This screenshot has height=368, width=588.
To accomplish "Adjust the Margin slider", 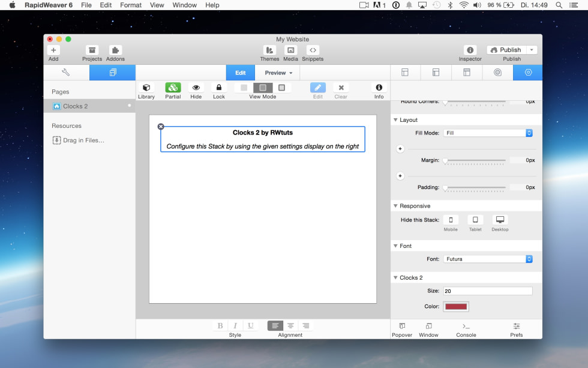I will (x=475, y=160).
